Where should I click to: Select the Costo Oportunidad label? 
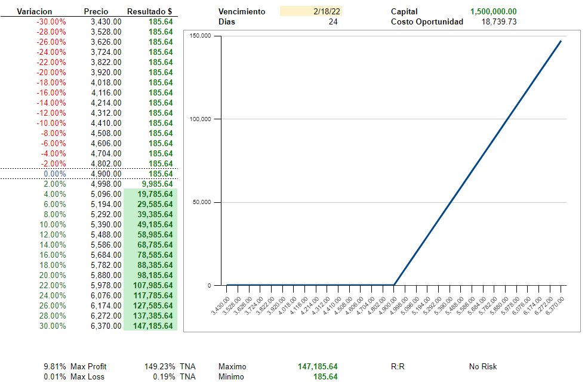(x=427, y=21)
